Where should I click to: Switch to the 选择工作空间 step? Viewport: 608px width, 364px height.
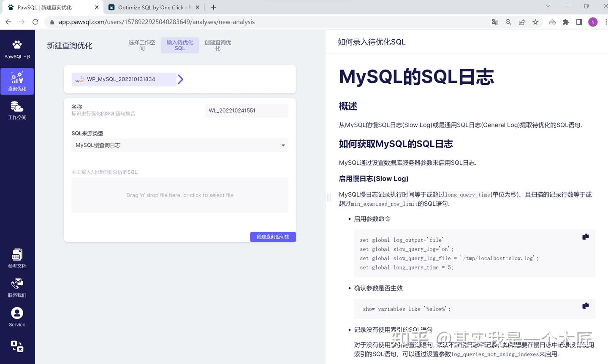[x=142, y=45]
